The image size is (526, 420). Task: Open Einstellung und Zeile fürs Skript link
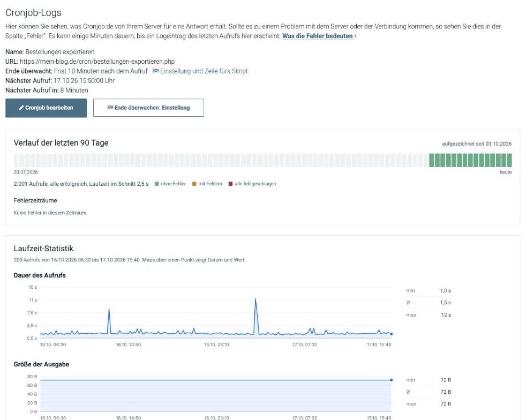tap(204, 71)
